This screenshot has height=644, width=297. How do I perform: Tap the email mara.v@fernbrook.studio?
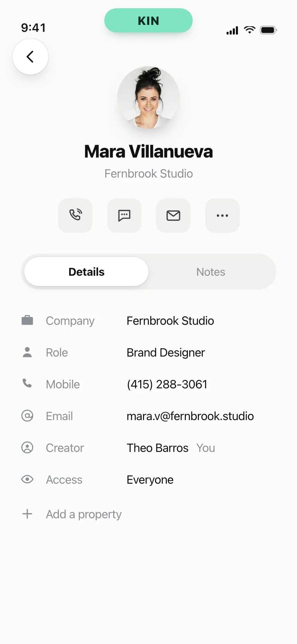pos(190,416)
